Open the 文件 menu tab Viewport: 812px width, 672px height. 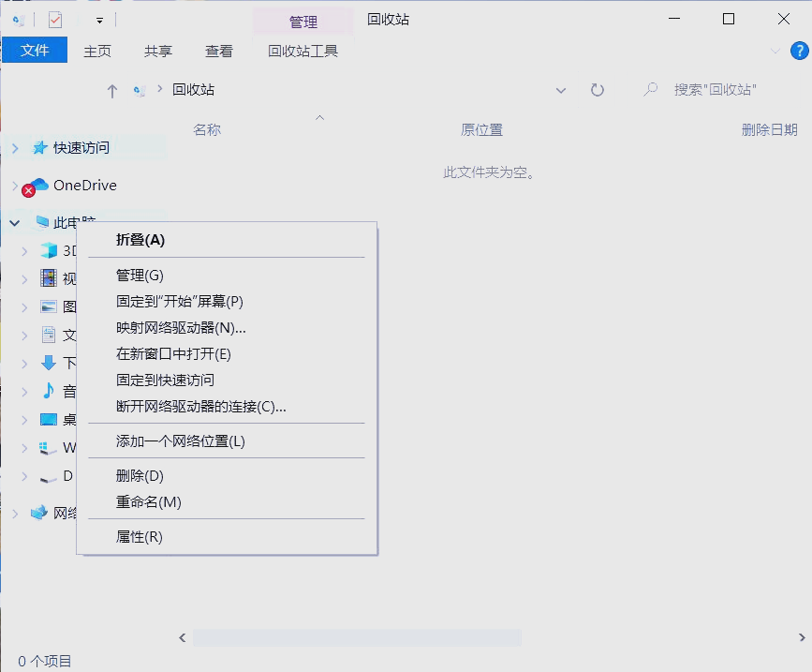coord(35,51)
